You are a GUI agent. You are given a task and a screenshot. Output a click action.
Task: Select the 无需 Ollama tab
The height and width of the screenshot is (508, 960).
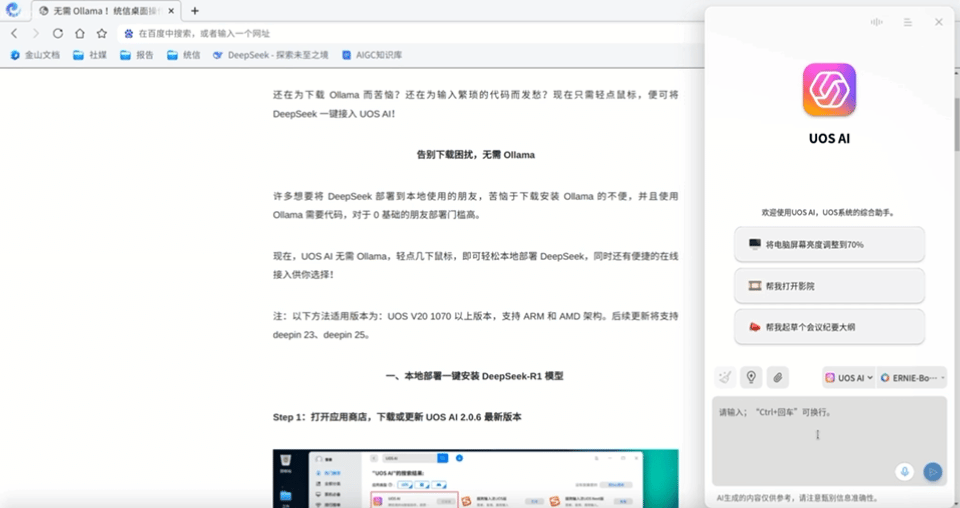[105, 11]
